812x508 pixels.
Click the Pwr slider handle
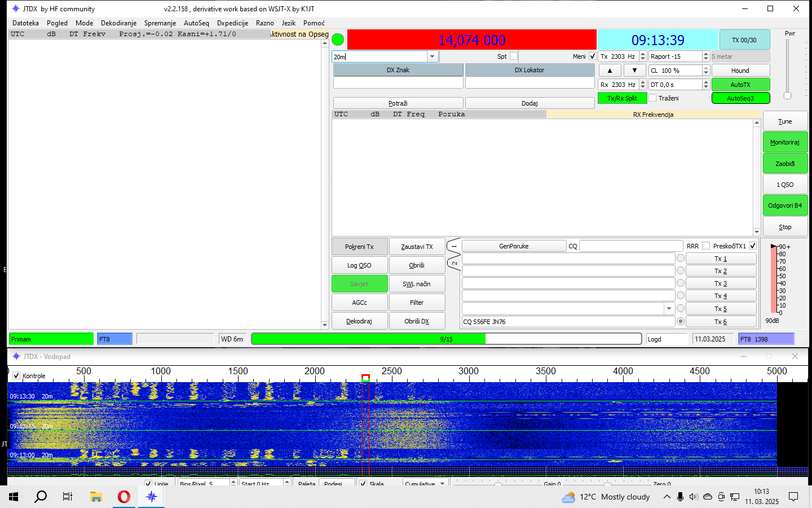tap(788, 95)
